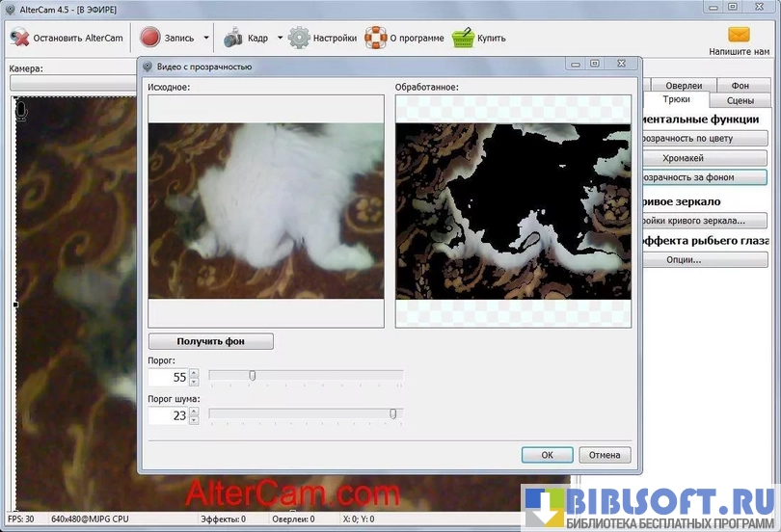The height and width of the screenshot is (532, 781).
Task: Open Настройки via the gear icon
Action: click(299, 39)
